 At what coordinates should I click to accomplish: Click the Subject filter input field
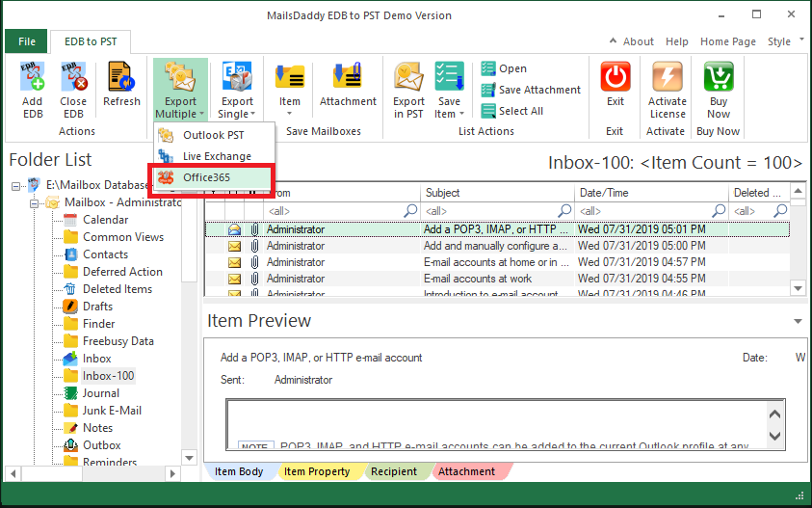(489, 210)
